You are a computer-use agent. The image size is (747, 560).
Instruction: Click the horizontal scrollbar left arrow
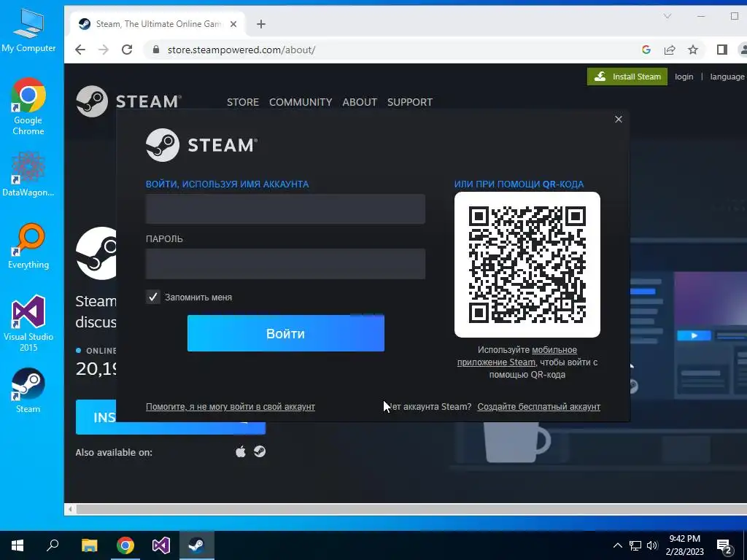(x=70, y=510)
